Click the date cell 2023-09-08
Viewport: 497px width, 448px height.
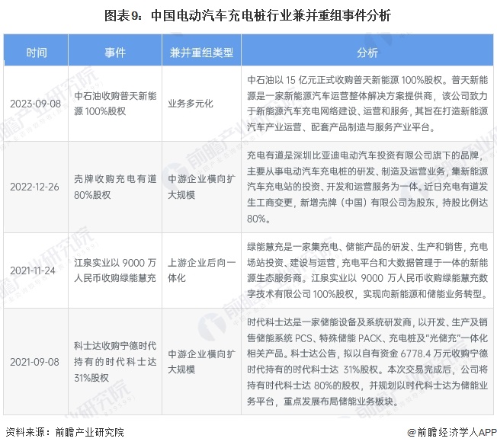coord(35,104)
